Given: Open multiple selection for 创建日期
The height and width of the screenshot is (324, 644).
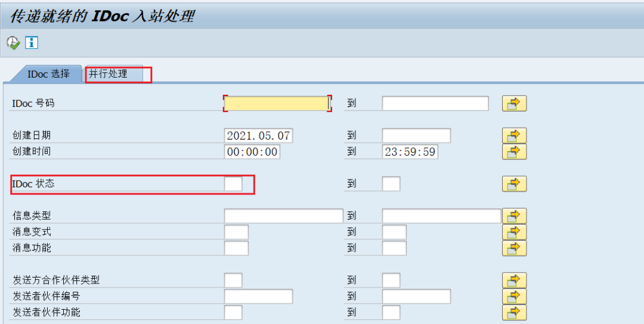Looking at the screenshot, I should pyautogui.click(x=514, y=136).
